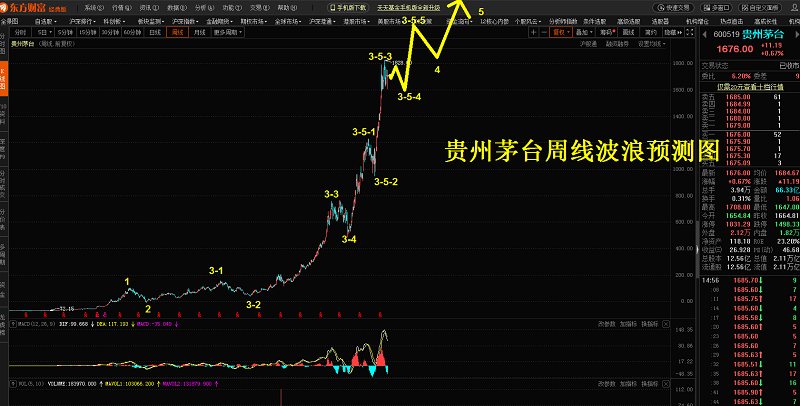Switch to the 月线 monthly chart

[199, 32]
